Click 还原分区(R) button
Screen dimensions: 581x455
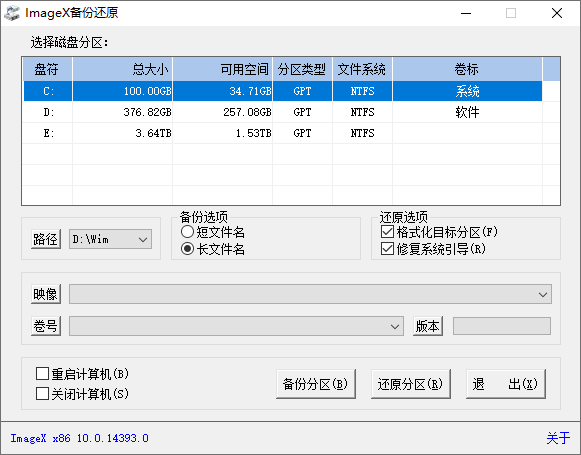411,384
